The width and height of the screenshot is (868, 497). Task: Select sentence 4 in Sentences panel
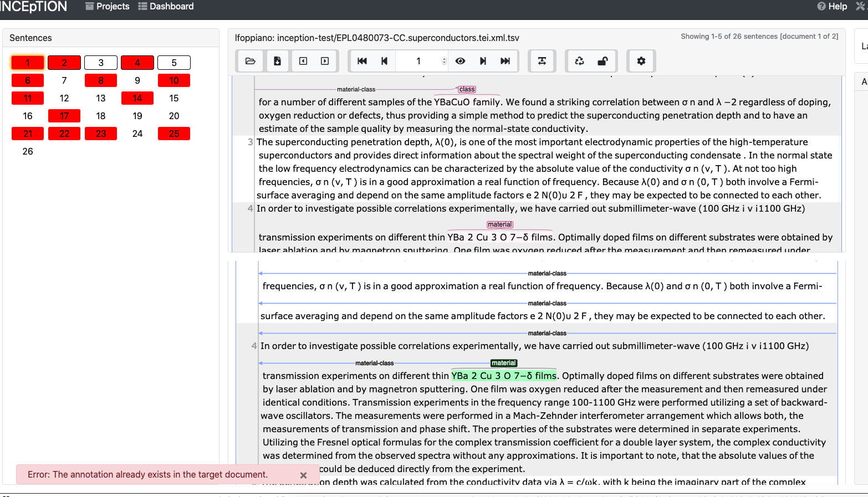point(137,63)
